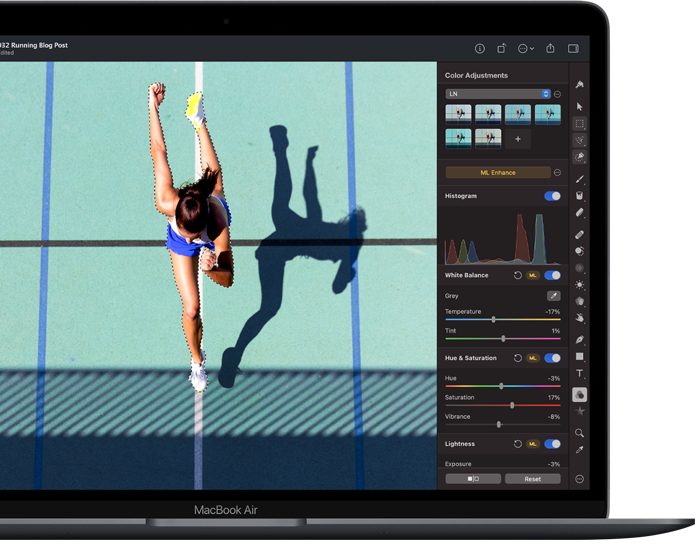Viewport: 696px width, 553px height.
Task: Select the Rectangular Selection tool
Action: (x=580, y=124)
